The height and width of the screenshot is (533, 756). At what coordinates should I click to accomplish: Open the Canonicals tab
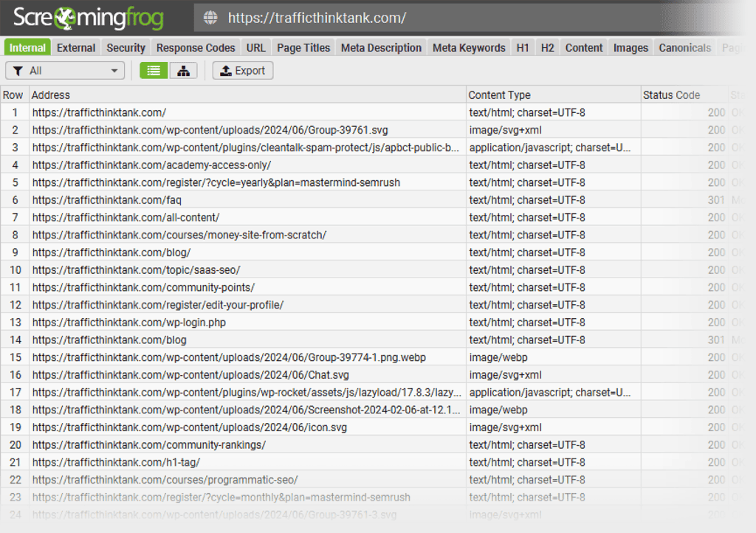pos(684,48)
